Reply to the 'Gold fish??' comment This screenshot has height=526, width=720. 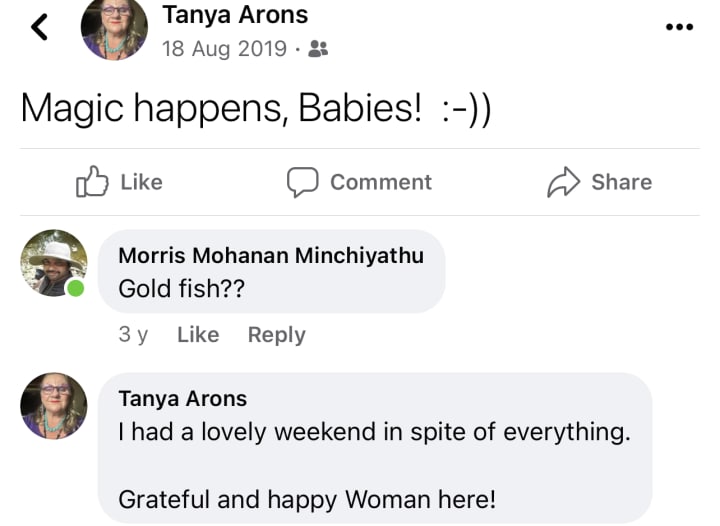tap(277, 335)
